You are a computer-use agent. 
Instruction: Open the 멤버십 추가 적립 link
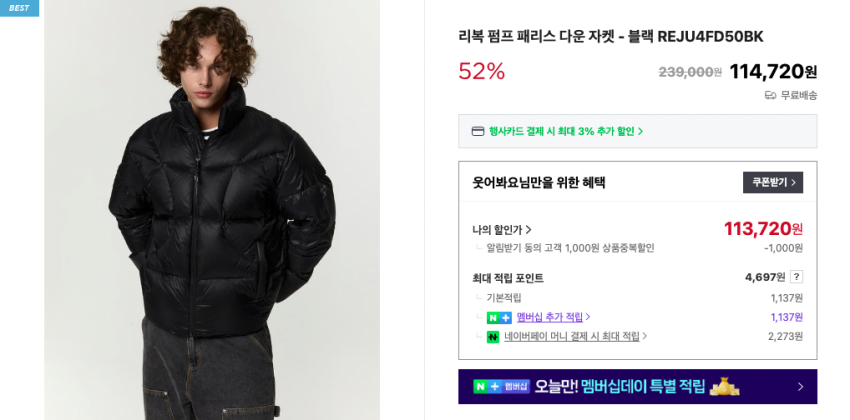coord(550,317)
